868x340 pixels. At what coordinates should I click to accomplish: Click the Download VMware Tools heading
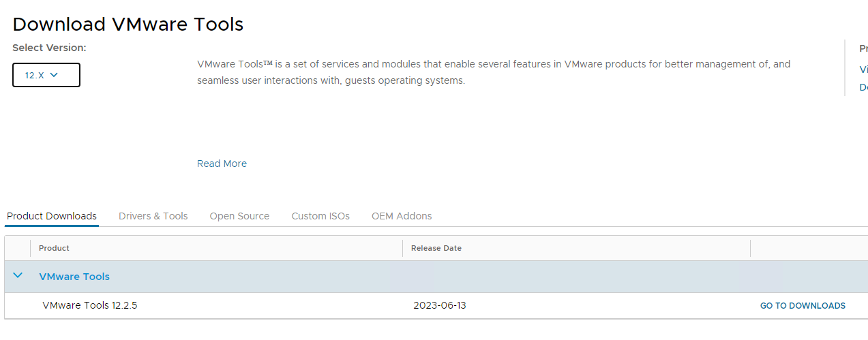128,24
